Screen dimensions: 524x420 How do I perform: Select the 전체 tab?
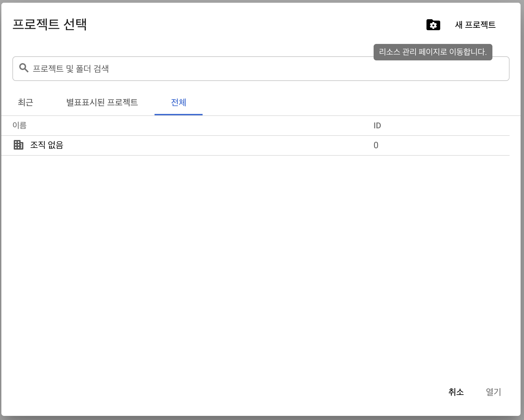pyautogui.click(x=179, y=102)
